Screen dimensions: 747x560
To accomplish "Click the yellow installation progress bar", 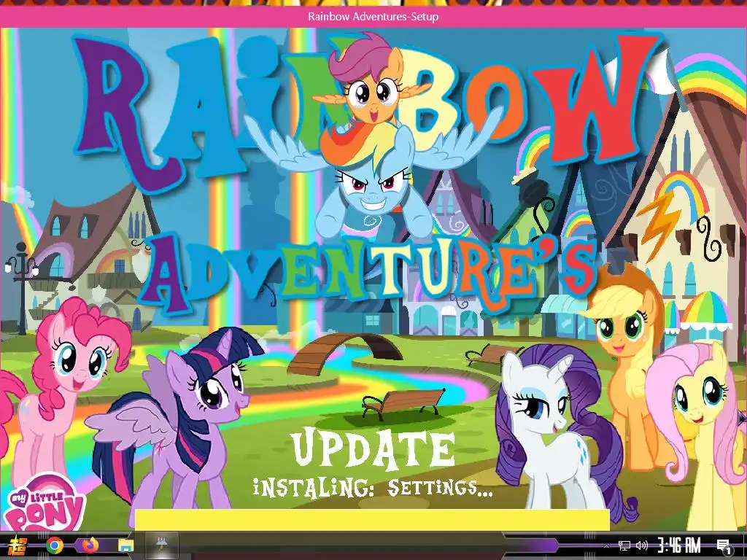I will click(372, 520).
